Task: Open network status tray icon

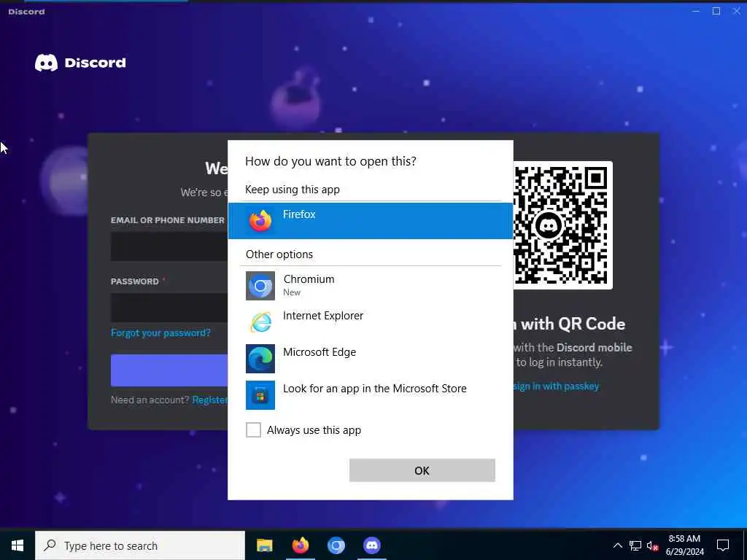Action: pyautogui.click(x=635, y=545)
